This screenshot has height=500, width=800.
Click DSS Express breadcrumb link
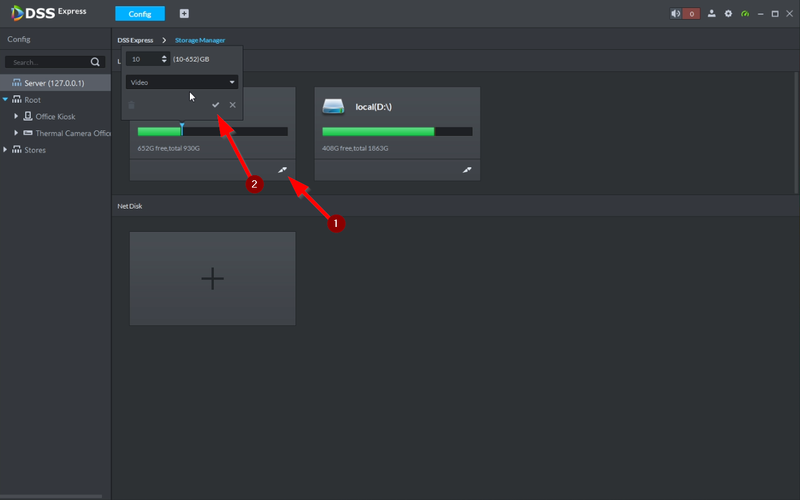coord(135,40)
